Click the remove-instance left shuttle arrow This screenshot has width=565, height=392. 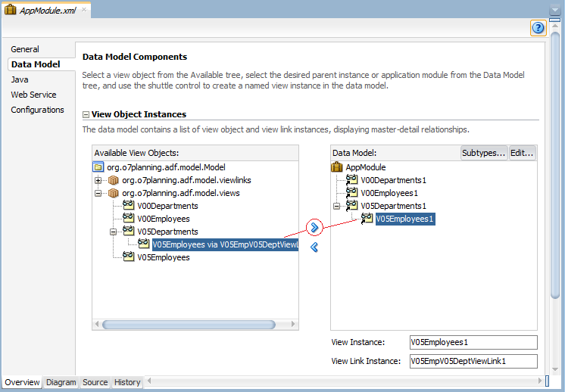pos(314,247)
